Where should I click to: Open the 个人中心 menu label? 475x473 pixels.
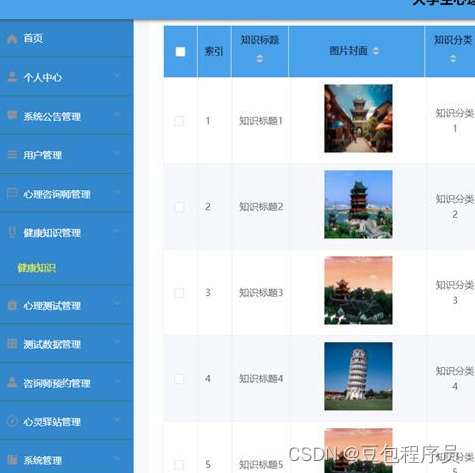pyautogui.click(x=42, y=78)
